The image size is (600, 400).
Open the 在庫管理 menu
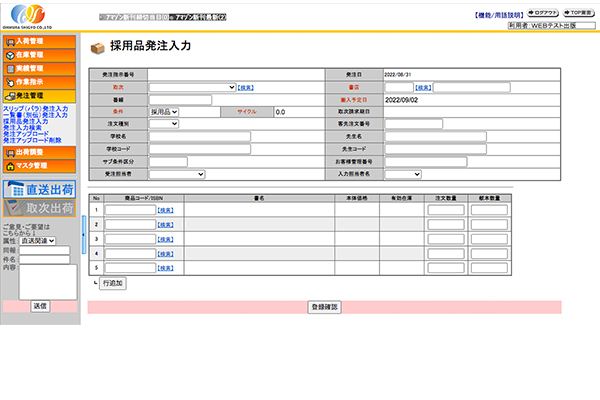40,55
